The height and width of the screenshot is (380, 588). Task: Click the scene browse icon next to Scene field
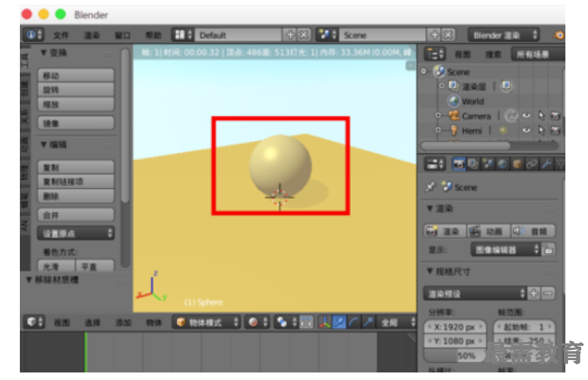pyautogui.click(x=327, y=35)
